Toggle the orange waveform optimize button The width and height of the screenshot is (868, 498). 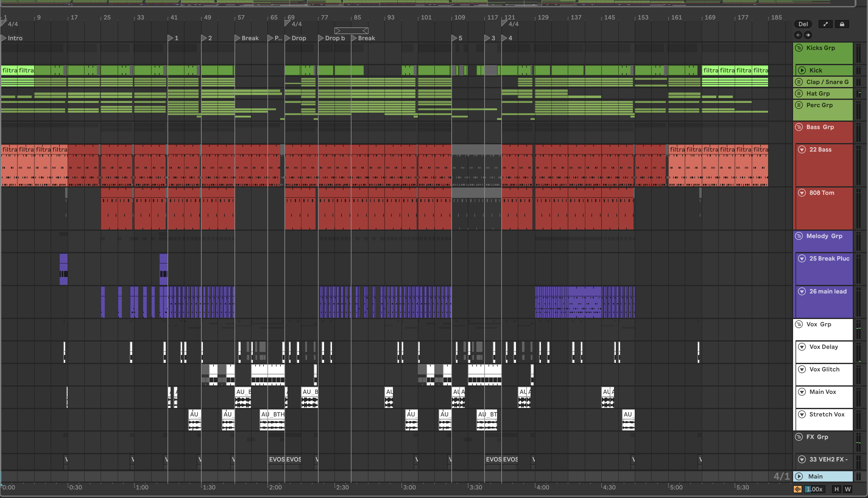[798, 489]
